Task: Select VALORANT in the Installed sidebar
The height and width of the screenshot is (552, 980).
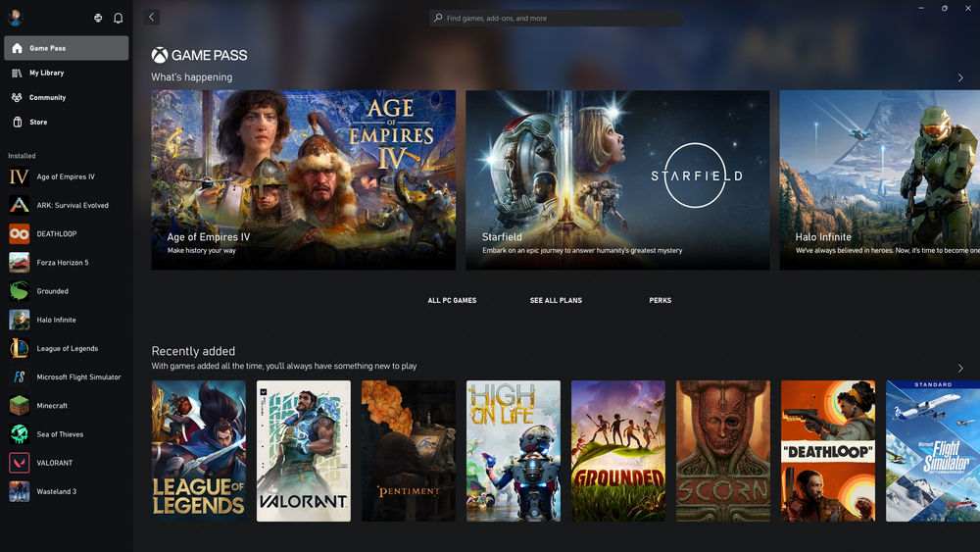Action: 54,463
